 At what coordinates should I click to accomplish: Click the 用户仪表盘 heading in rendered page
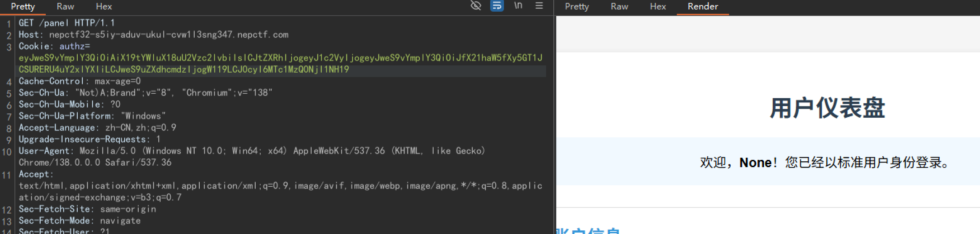827,108
